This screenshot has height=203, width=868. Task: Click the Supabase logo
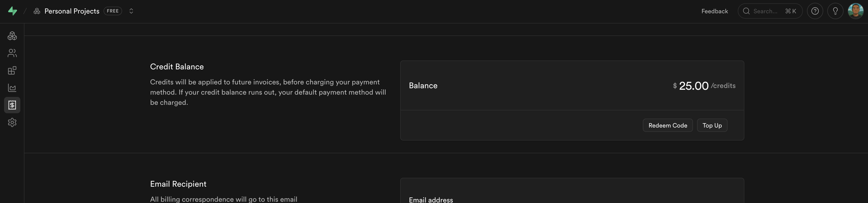tap(12, 11)
